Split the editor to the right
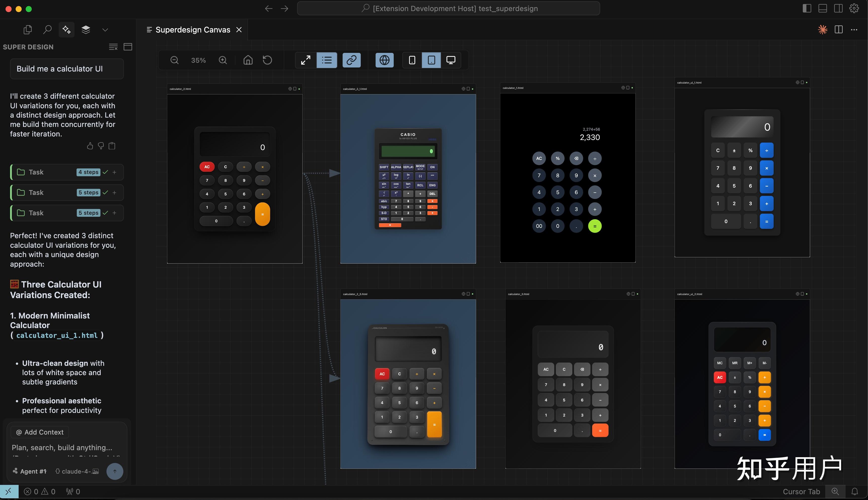 839,29
